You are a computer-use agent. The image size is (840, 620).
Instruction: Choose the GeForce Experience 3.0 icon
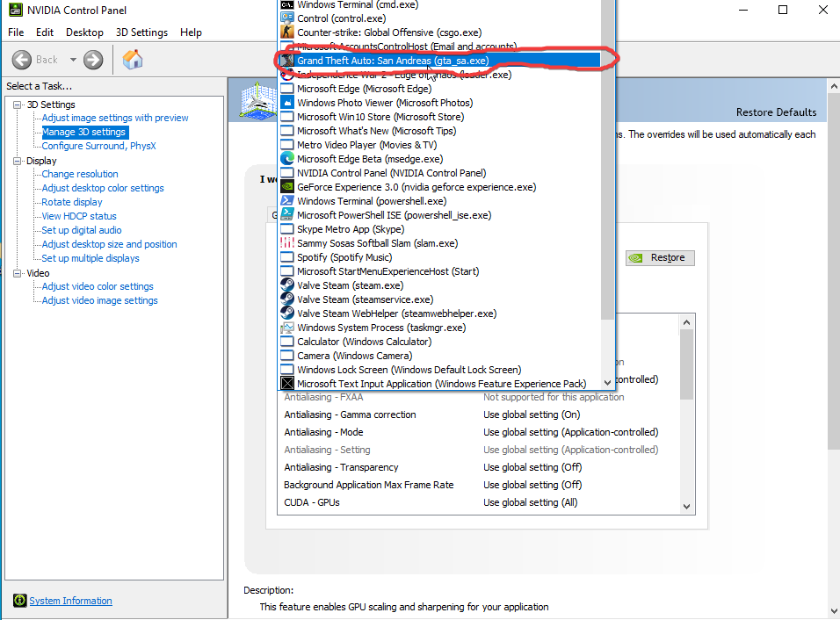pyautogui.click(x=287, y=187)
